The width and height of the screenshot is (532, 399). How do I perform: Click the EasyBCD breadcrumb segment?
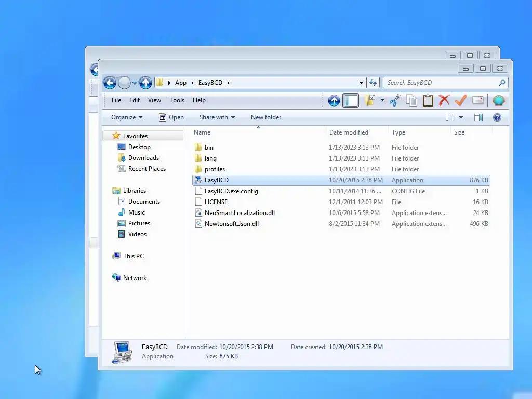point(210,83)
